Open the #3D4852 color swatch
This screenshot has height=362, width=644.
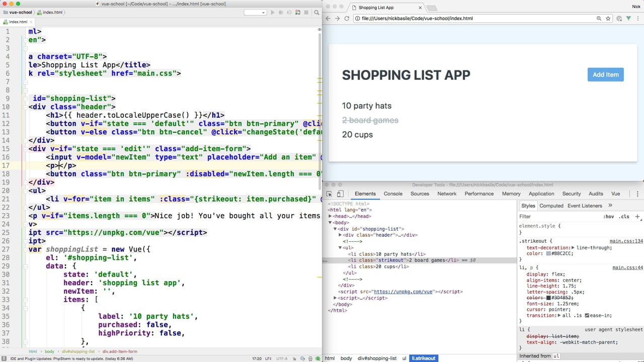(548, 298)
